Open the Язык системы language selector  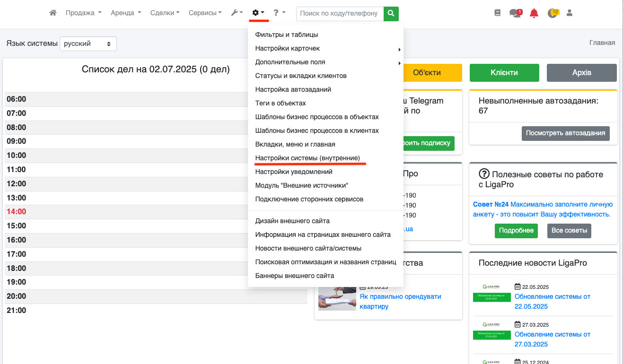[88, 43]
